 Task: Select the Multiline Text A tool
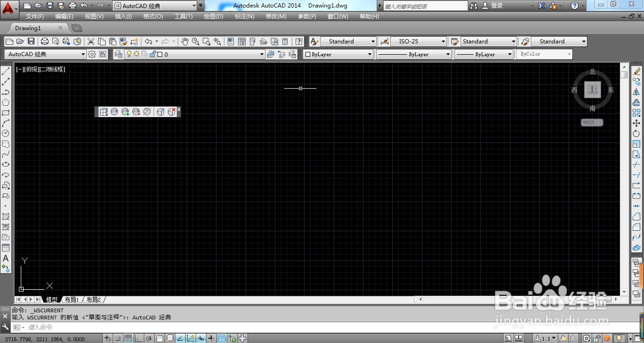coord(6,258)
